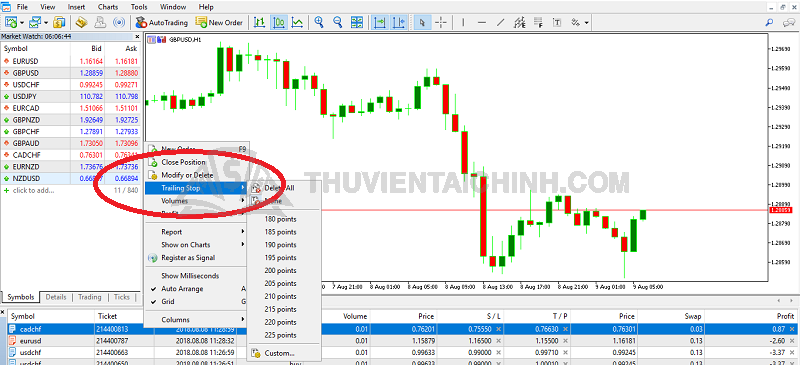This screenshot has width=800, height=365.
Task: Zoom in on the chart
Action: (319, 22)
